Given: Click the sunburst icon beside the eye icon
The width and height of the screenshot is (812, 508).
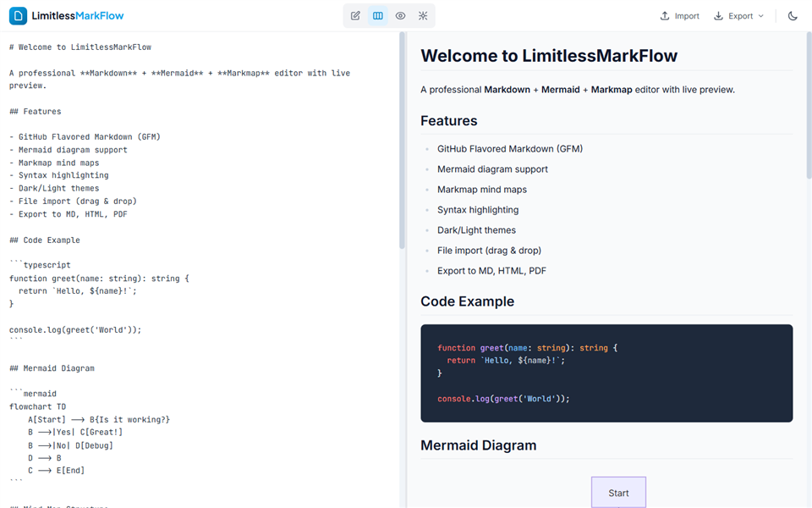Looking at the screenshot, I should pyautogui.click(x=423, y=16).
